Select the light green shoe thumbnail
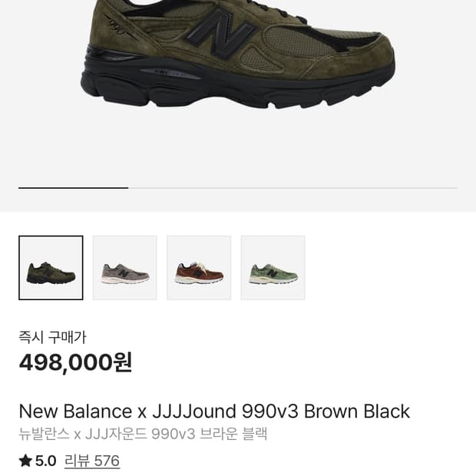476x476 pixels. [273, 268]
